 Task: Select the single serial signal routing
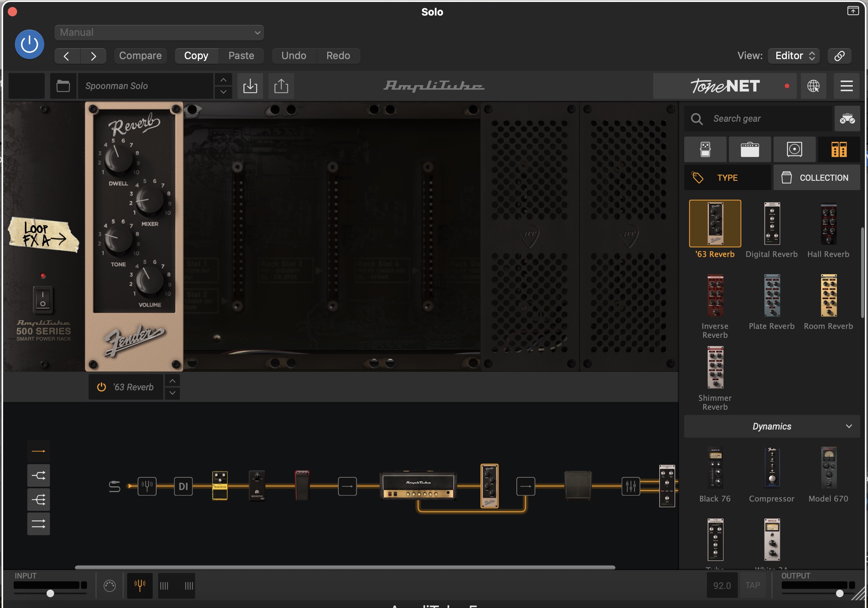tap(38, 451)
